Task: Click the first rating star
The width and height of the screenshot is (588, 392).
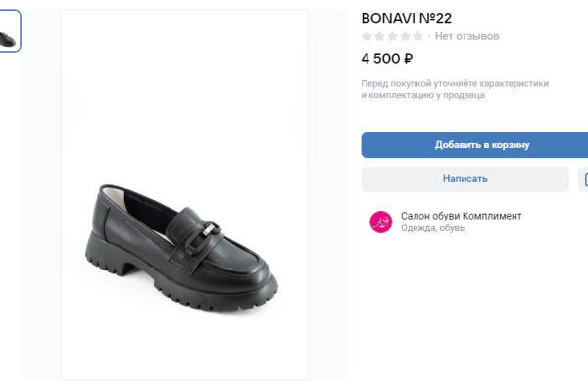Action: (x=367, y=36)
